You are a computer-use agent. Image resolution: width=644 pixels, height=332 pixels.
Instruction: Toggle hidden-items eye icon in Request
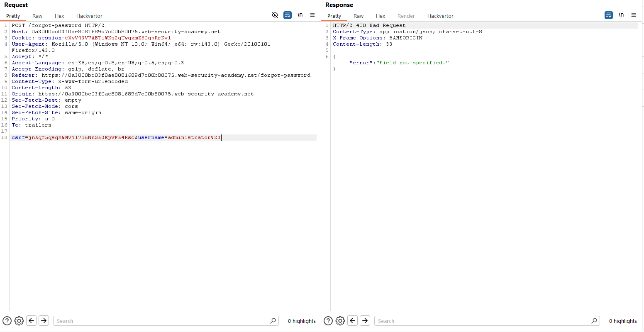tap(275, 15)
